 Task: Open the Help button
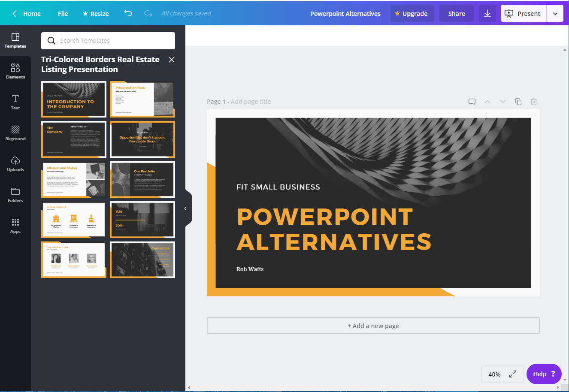544,374
